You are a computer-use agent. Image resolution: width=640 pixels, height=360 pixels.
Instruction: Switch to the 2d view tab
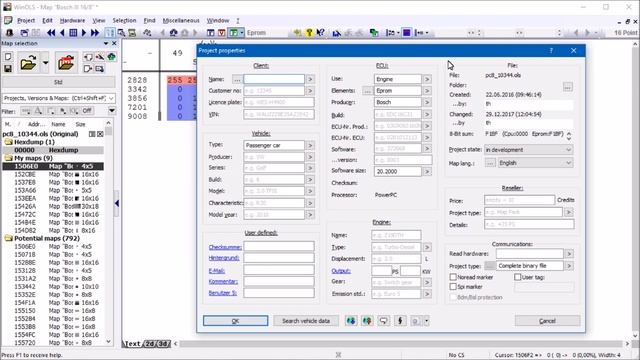pyautogui.click(x=149, y=344)
